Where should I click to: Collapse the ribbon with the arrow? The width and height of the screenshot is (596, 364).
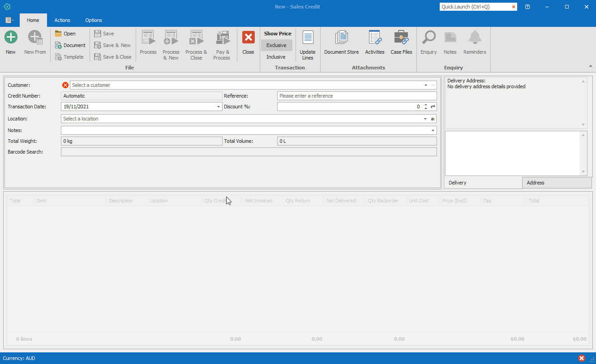pos(590,67)
